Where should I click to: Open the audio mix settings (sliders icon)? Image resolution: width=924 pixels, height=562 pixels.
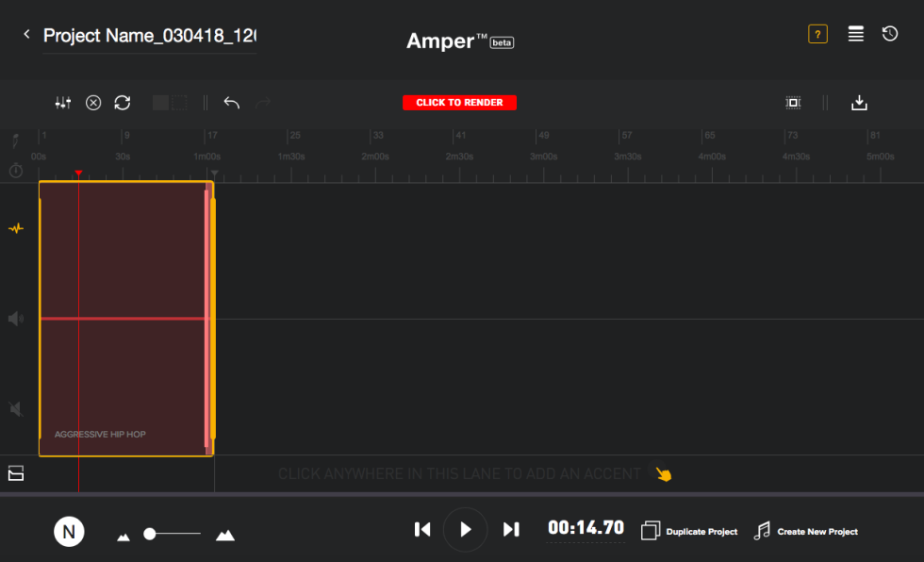click(x=63, y=102)
